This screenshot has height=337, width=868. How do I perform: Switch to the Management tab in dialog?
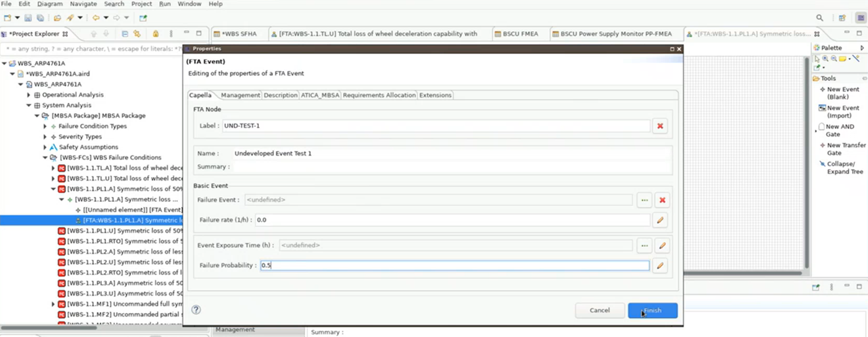click(240, 95)
